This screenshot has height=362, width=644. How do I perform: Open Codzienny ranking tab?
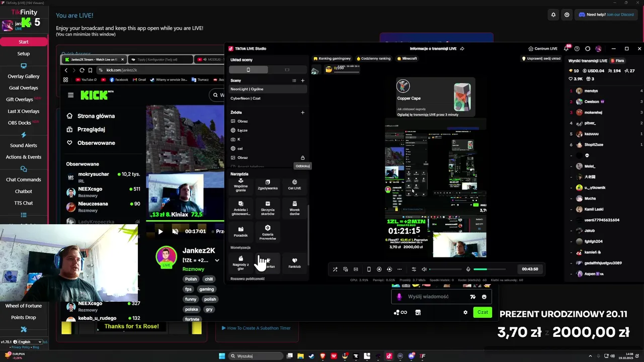coord(373,58)
